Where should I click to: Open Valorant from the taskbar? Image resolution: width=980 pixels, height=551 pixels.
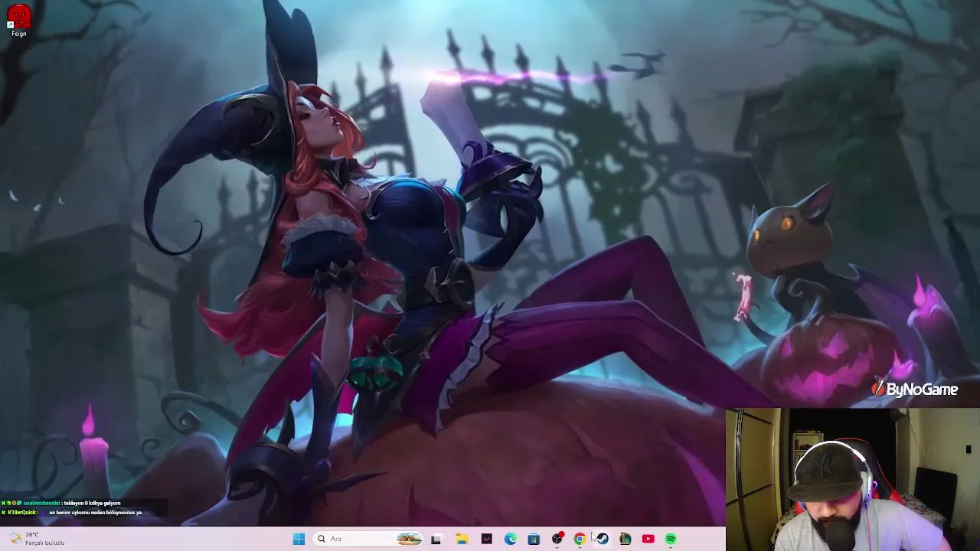(x=486, y=539)
